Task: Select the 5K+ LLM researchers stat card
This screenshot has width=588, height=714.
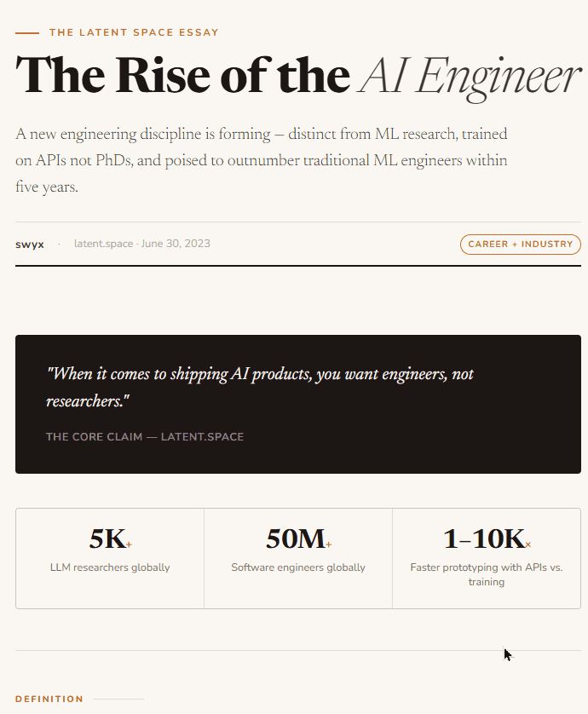Action: [110, 558]
